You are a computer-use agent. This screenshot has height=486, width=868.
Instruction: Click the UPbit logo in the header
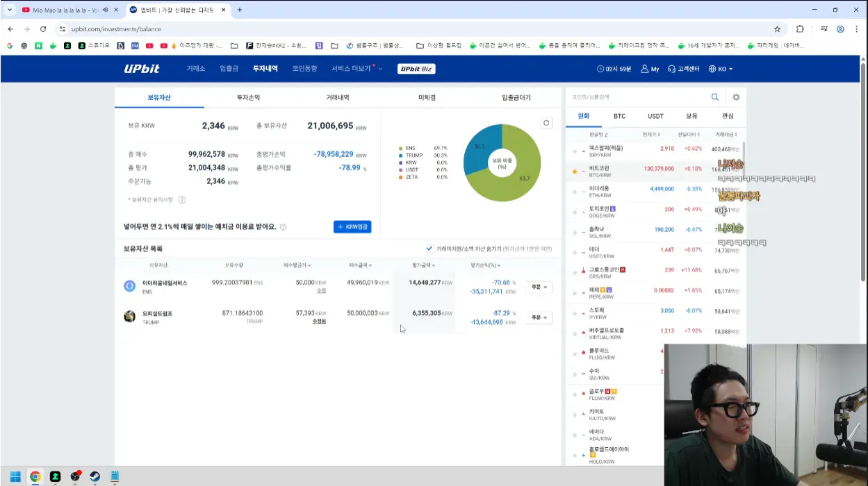click(142, 69)
